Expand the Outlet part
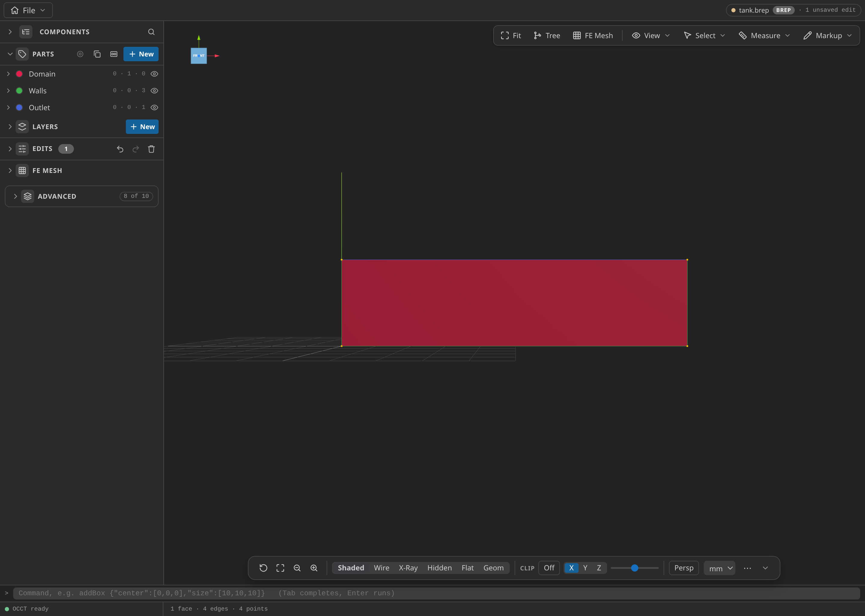The height and width of the screenshot is (616, 865). 8,107
